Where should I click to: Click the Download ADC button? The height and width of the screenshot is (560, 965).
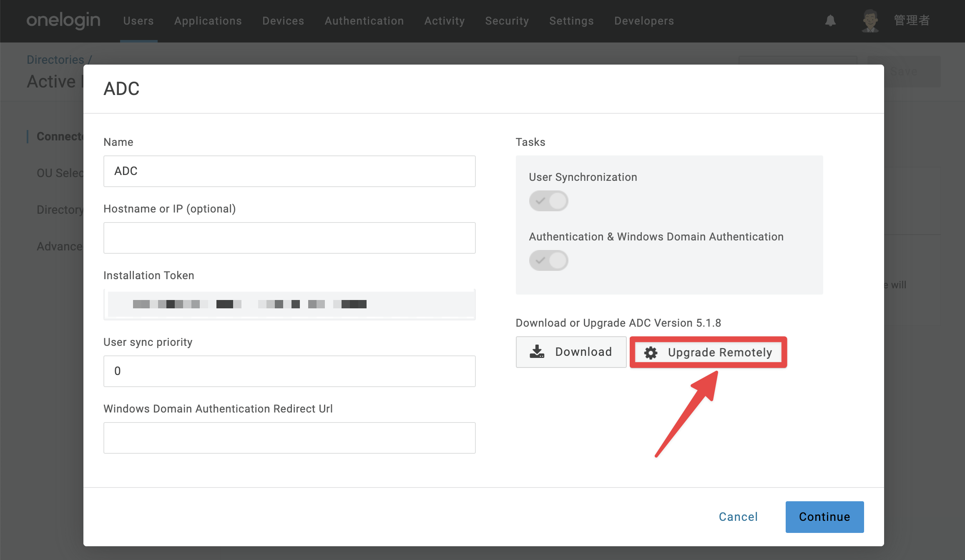(x=571, y=352)
